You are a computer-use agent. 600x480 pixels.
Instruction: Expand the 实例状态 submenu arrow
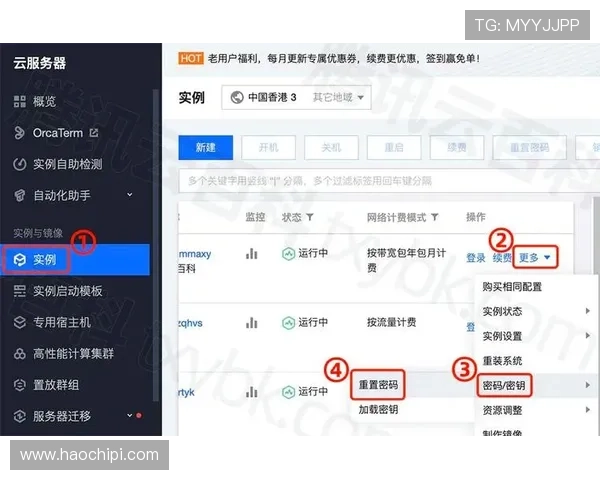coord(587,311)
